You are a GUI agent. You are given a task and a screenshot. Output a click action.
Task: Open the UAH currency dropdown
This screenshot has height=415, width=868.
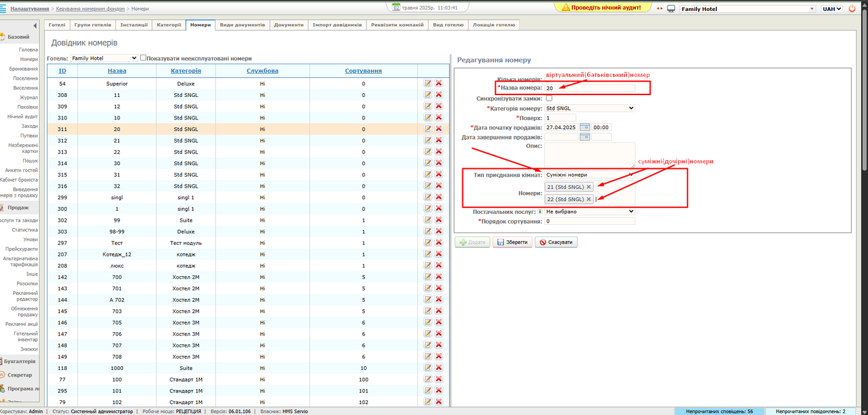click(831, 9)
